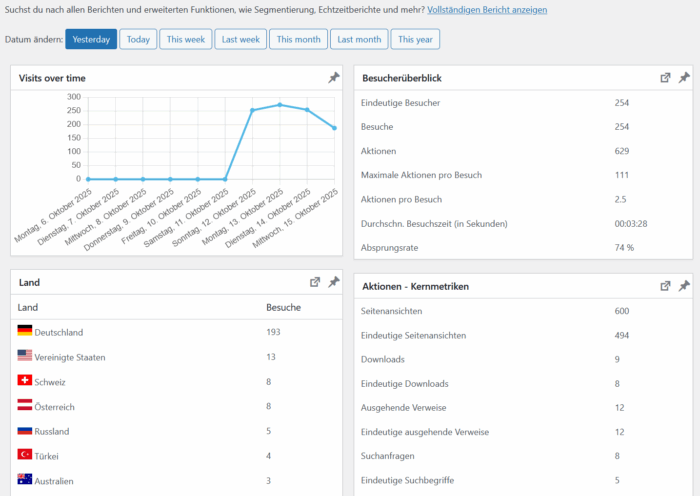
Task: Pin the Visits over time widget
Action: pos(334,78)
